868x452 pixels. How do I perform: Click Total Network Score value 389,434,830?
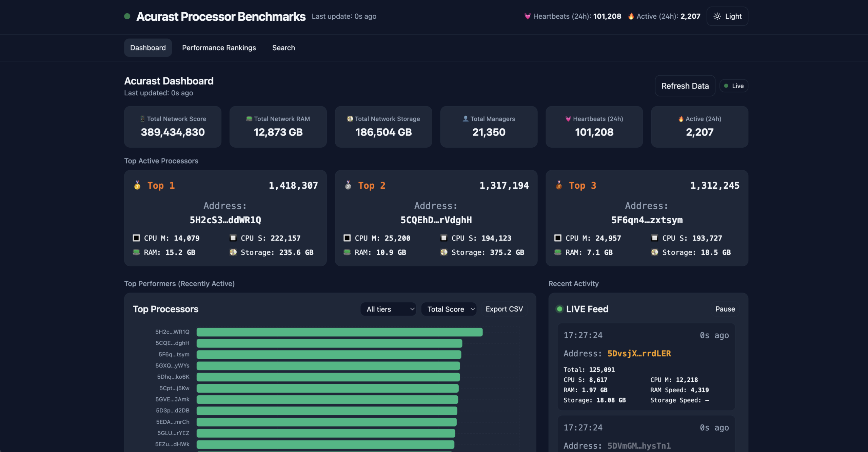pyautogui.click(x=173, y=132)
